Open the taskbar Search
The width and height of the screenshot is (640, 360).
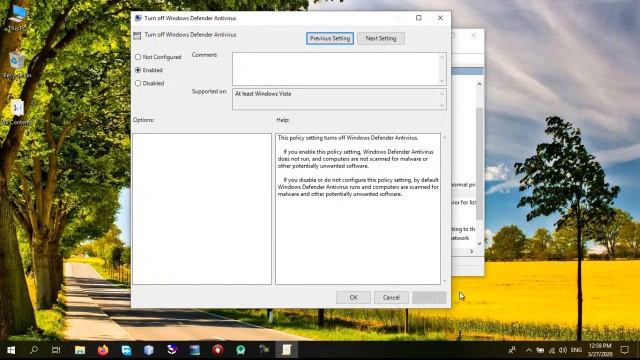(x=34, y=350)
